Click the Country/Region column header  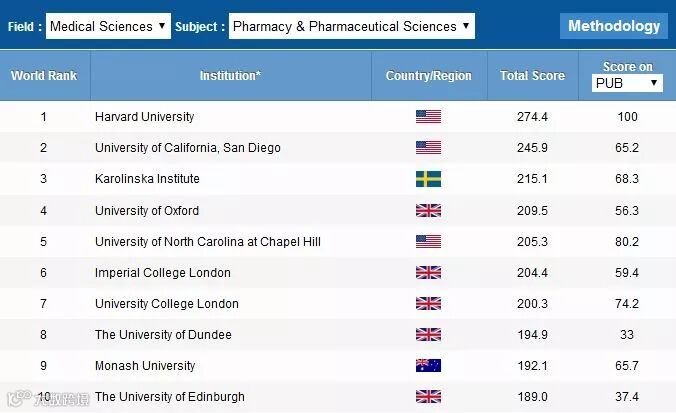coord(428,75)
